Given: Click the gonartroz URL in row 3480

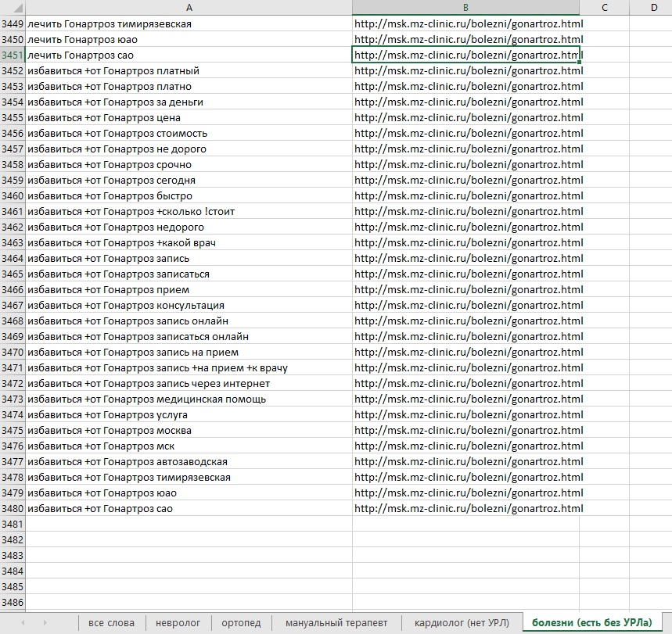Looking at the screenshot, I should (468, 508).
